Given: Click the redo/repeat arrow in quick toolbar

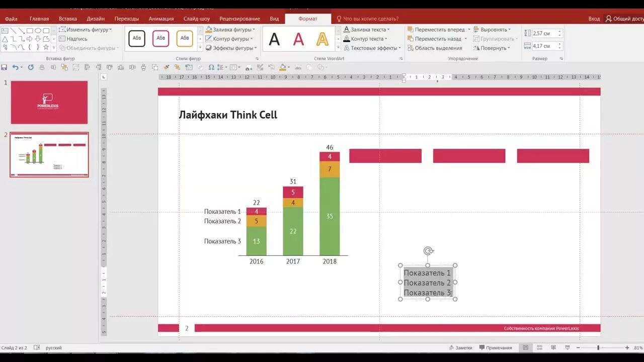Looking at the screenshot, I should click(x=31, y=67).
